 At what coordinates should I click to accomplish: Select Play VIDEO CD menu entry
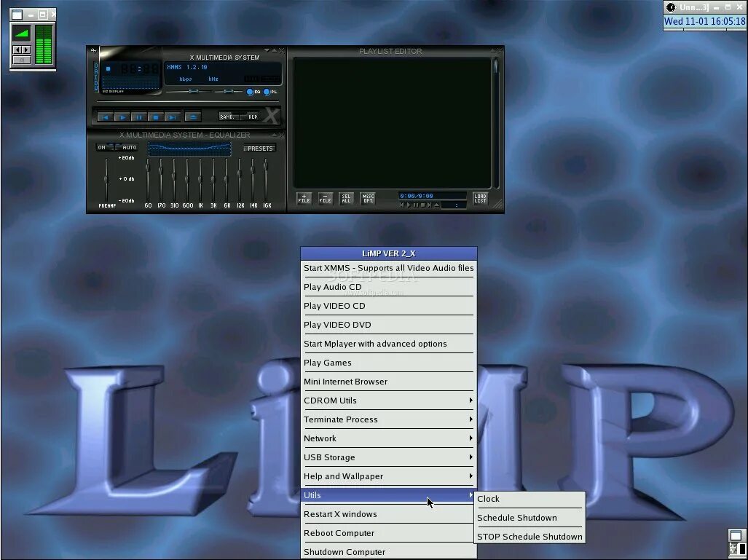coord(389,307)
